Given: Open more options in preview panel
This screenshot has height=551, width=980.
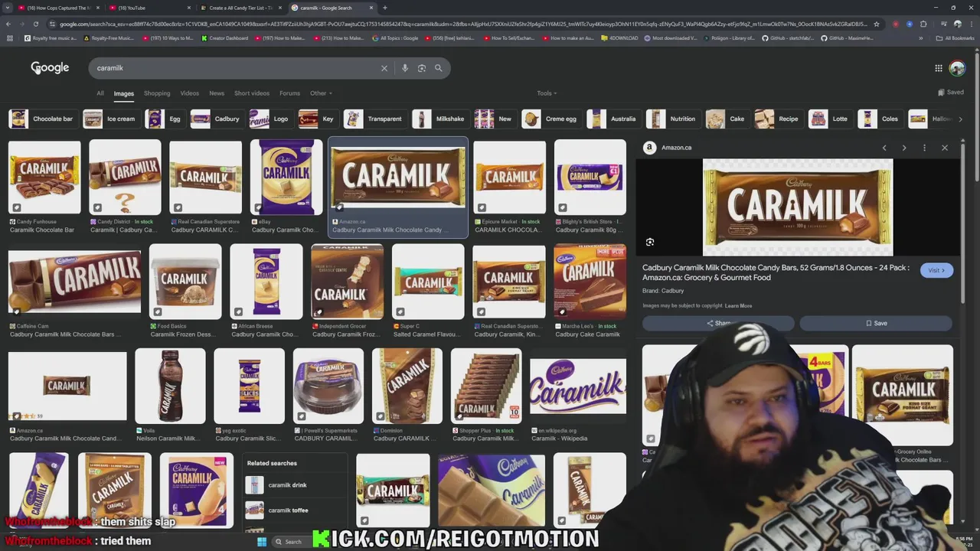Looking at the screenshot, I should (x=924, y=148).
